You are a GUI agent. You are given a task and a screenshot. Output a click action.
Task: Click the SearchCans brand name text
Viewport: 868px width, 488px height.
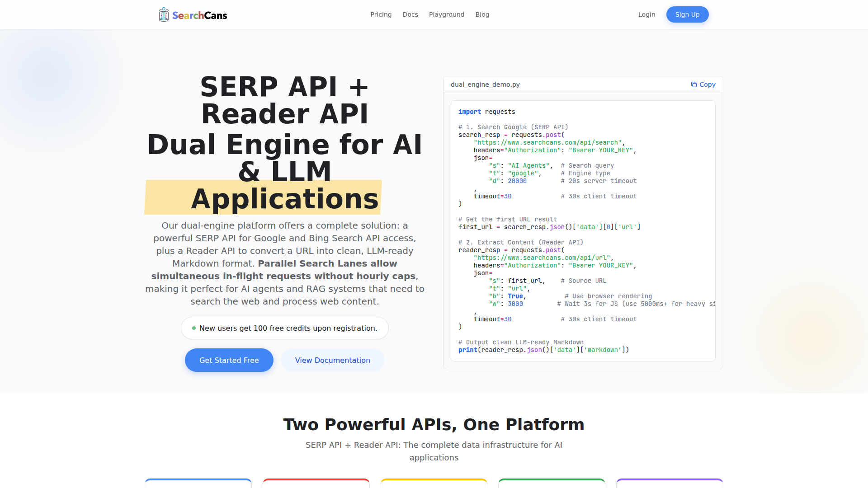pos(199,15)
